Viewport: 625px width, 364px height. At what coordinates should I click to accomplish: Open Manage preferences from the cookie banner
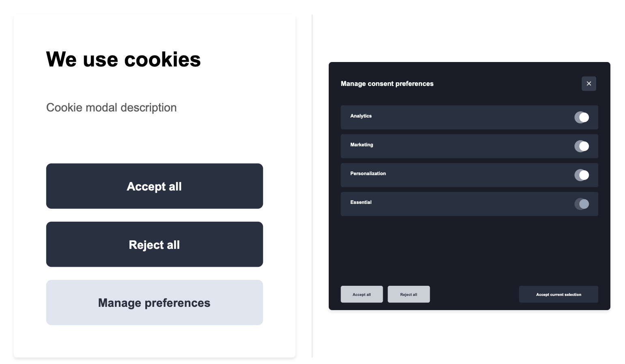pyautogui.click(x=154, y=302)
